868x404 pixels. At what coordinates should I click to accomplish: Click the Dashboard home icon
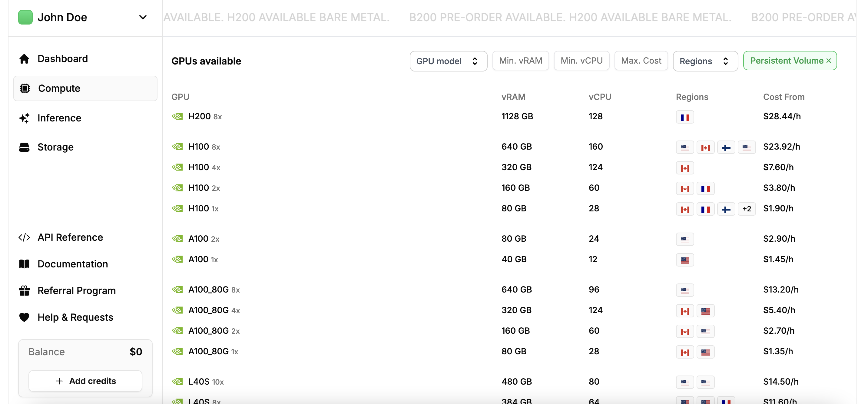24,59
